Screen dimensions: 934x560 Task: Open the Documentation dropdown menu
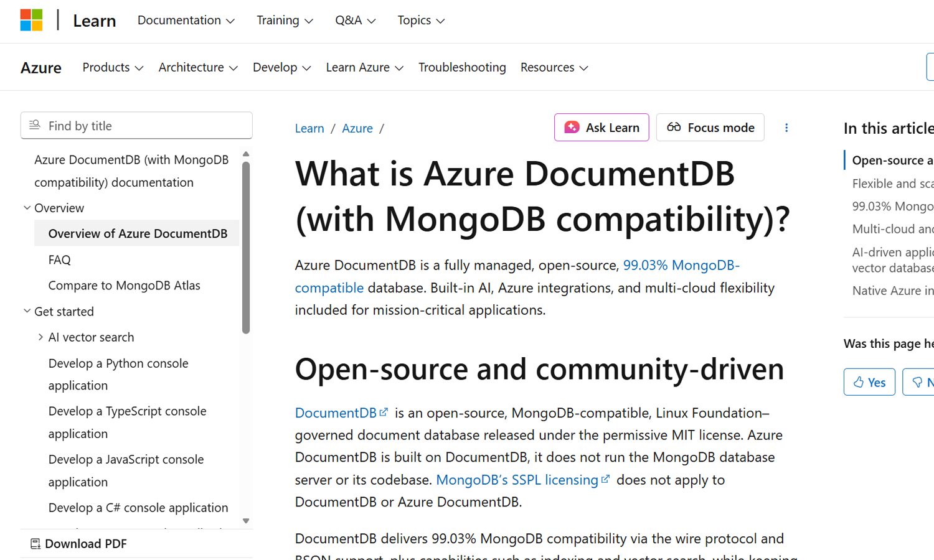pos(186,21)
